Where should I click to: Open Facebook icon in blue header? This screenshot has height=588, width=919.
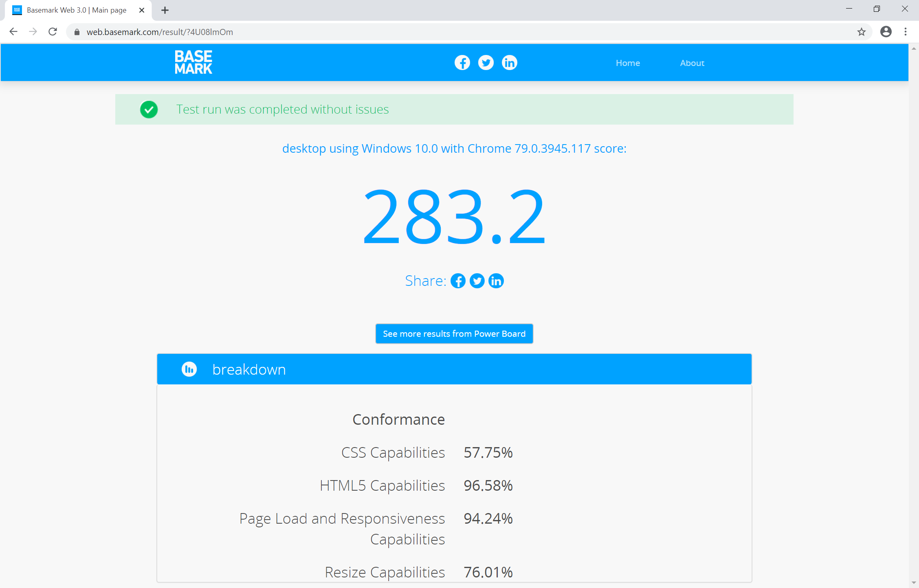point(462,63)
